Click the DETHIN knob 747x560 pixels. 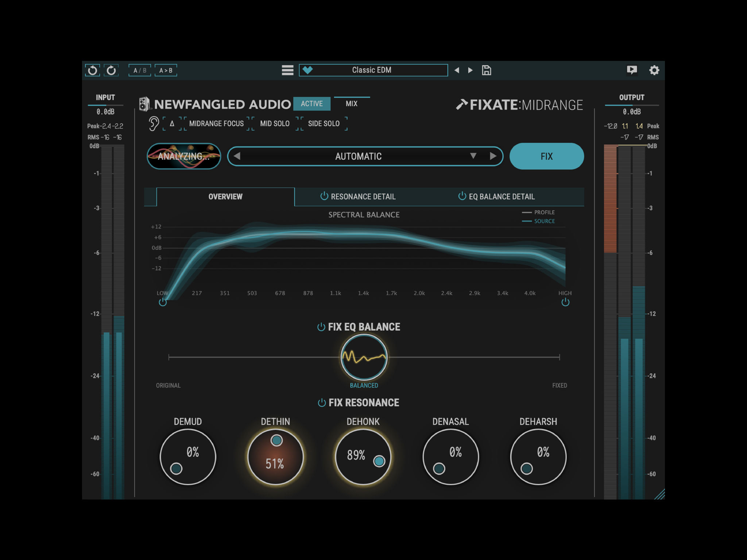click(x=275, y=457)
